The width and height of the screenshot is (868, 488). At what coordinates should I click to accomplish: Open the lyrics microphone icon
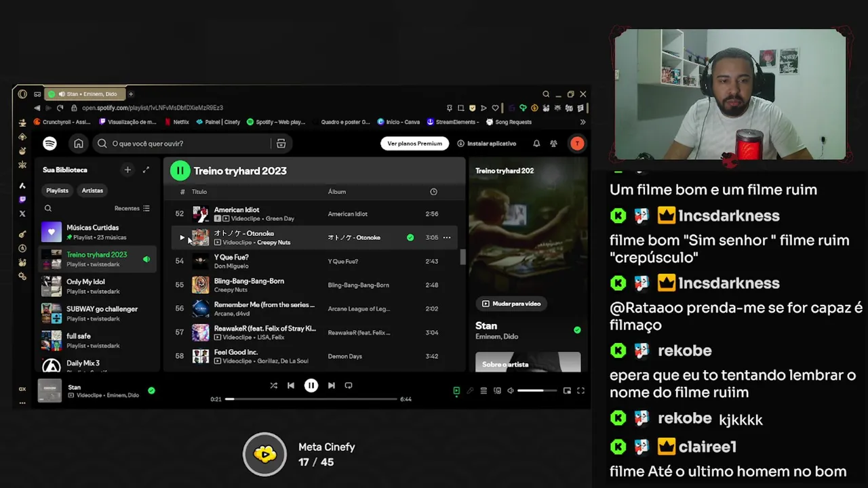(x=470, y=391)
